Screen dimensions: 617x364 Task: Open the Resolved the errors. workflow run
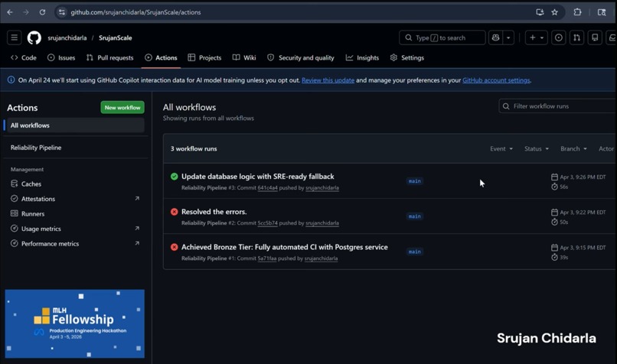click(x=214, y=212)
